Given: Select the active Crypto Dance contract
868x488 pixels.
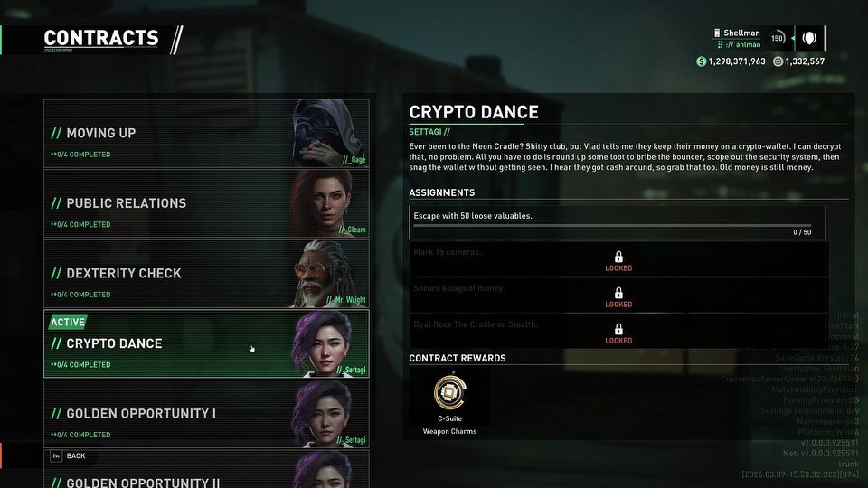Looking at the screenshot, I should click(206, 343).
